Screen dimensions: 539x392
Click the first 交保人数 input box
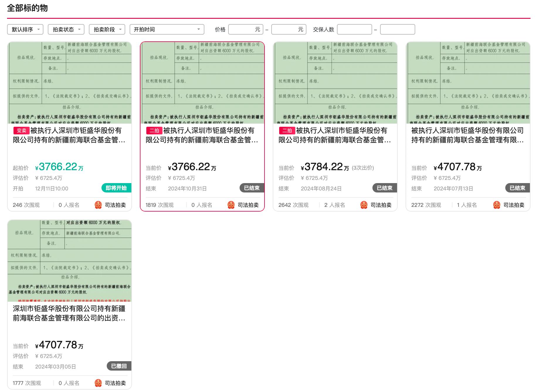355,29
